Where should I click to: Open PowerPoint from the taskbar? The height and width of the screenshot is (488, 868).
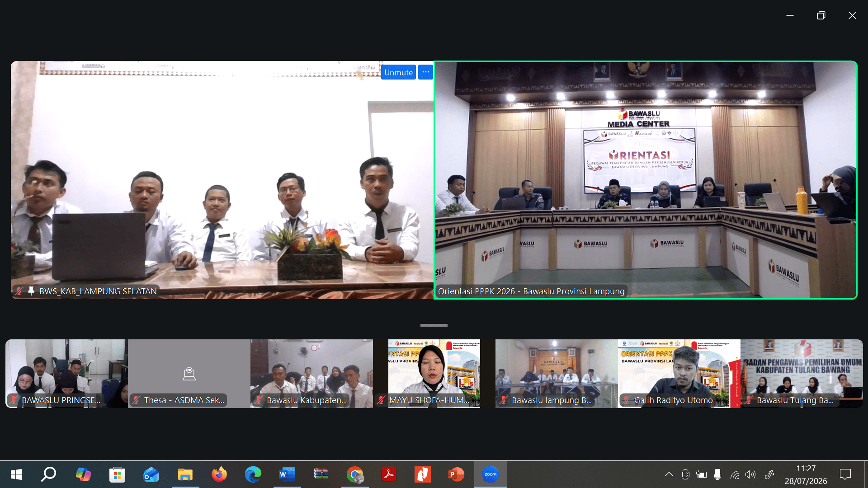coord(457,474)
